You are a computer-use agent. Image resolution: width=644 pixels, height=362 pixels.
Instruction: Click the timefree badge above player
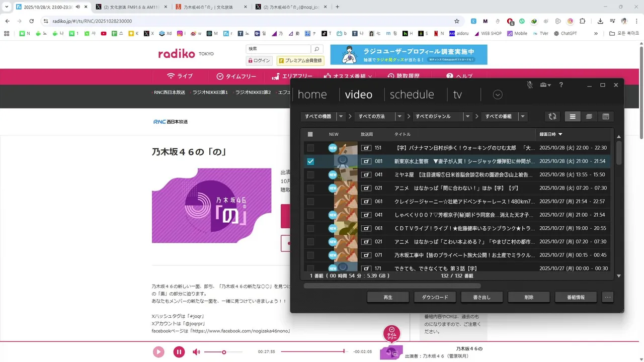coord(392,334)
